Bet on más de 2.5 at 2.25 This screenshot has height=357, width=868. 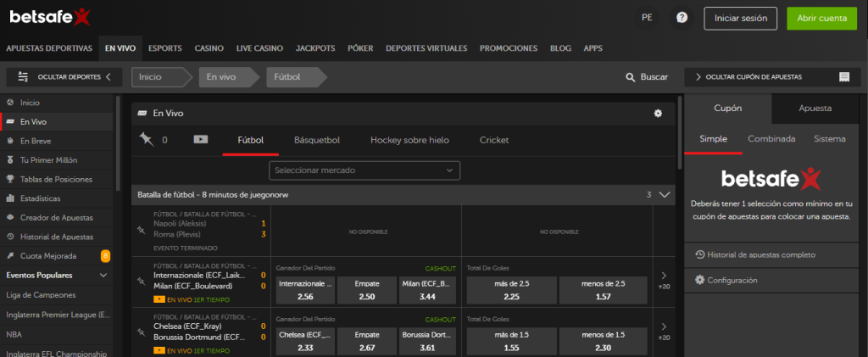[513, 290]
